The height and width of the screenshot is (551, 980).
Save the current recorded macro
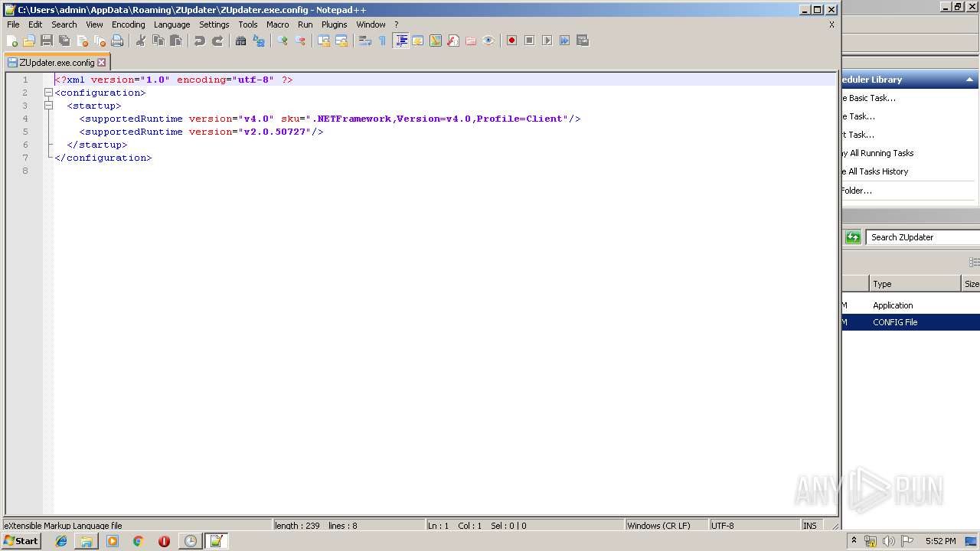coord(583,41)
